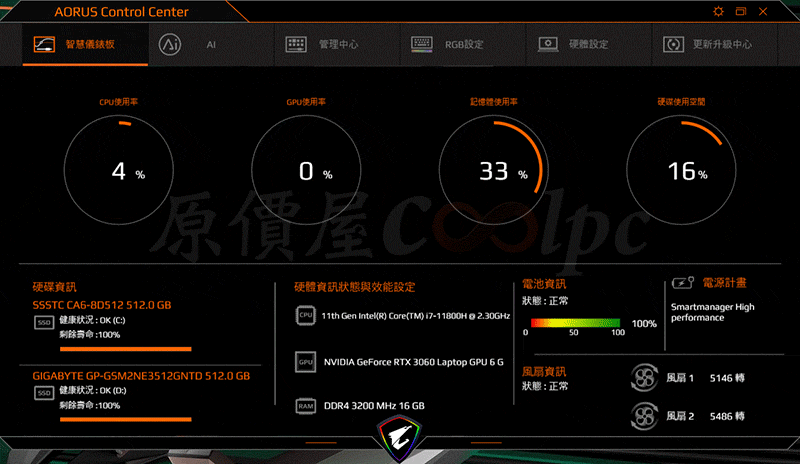
Task: Open the 硬體設定 tab
Action: (x=589, y=44)
